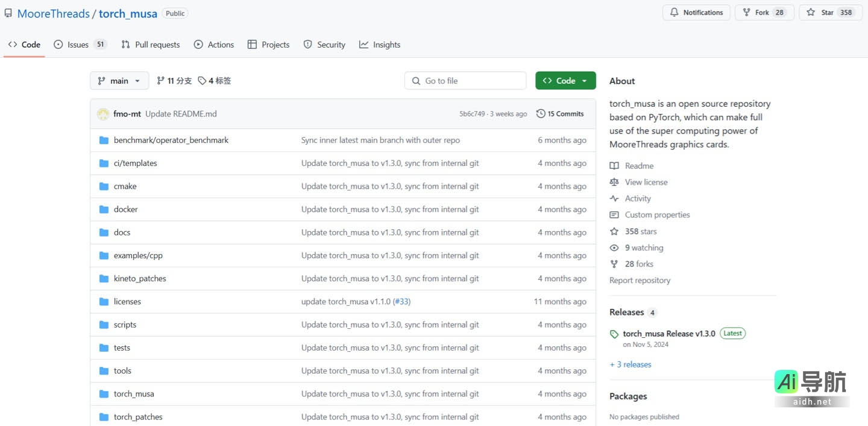
Task: Click the commits history clock icon
Action: [541, 114]
